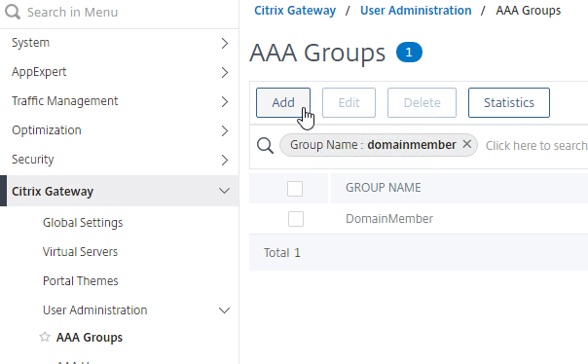Toggle the select-all checkbox in header
588x364 pixels.
295,189
